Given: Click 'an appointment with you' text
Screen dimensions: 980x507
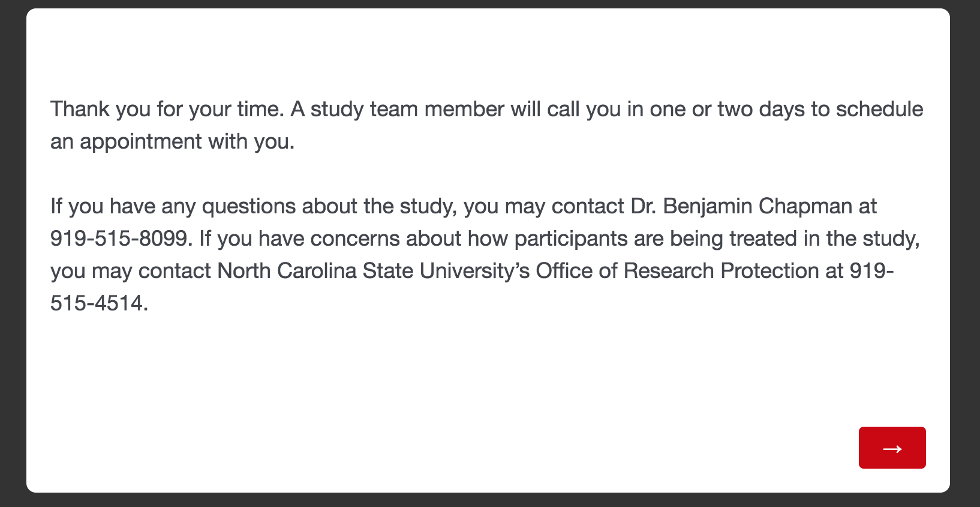Looking at the screenshot, I should coord(172,141).
